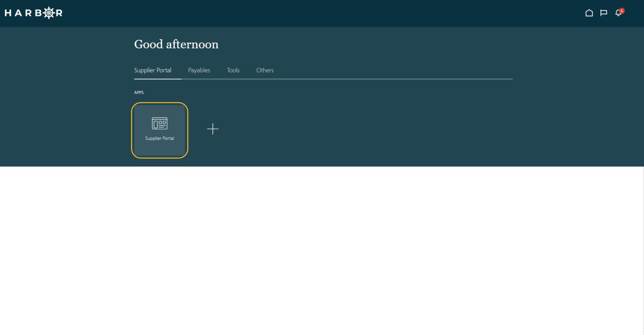The image size is (644, 335).
Task: Click the APPS section label
Action: [139, 93]
